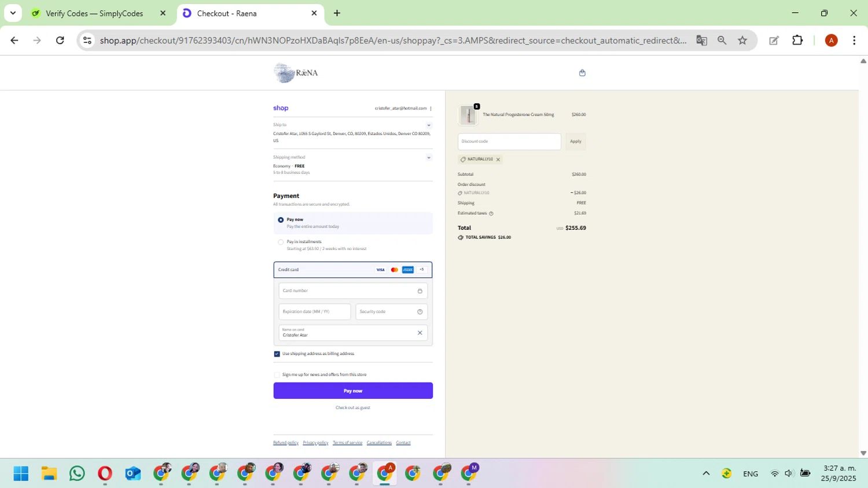Focus the Security code field
The height and width of the screenshot is (488, 868).
pos(392,311)
